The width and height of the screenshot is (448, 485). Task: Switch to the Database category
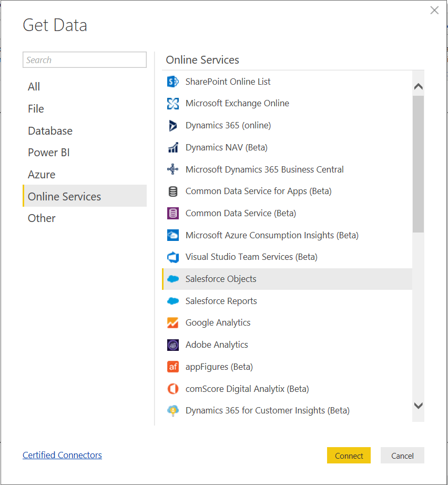point(50,131)
